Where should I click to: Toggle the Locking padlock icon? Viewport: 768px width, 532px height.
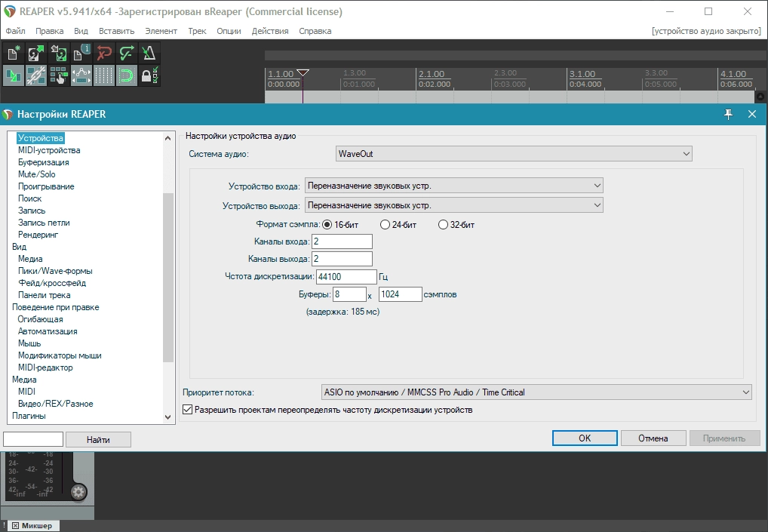point(149,75)
